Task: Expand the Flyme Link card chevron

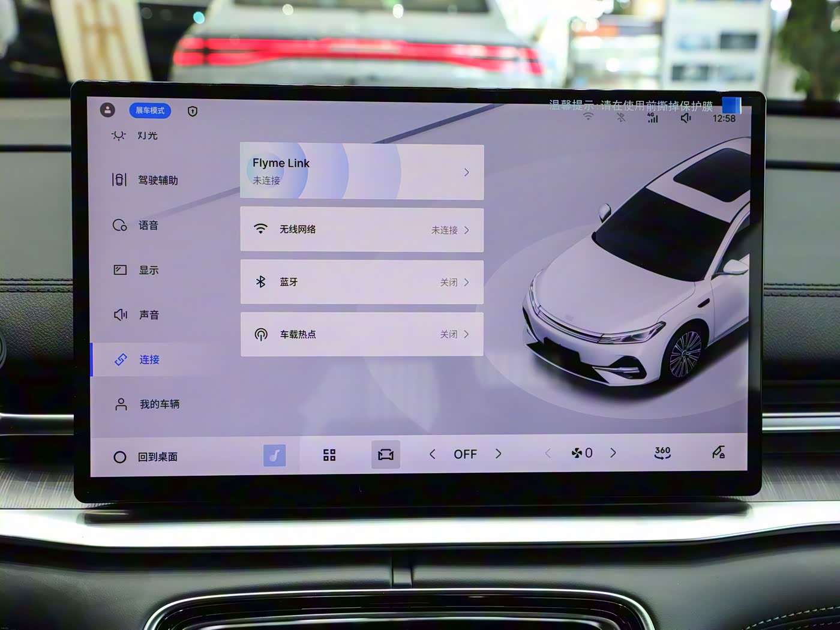Action: tap(466, 172)
